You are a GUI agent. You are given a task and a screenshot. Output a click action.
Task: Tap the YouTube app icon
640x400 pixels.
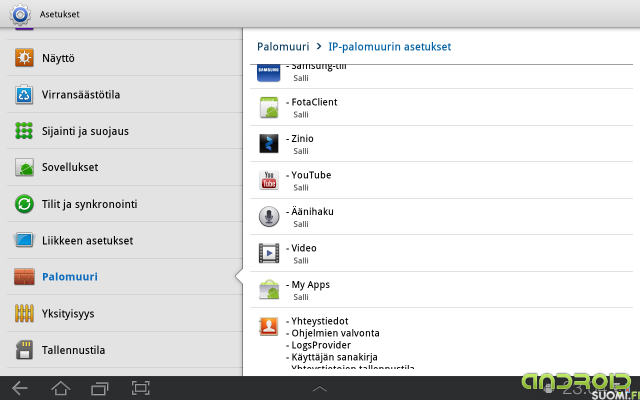(x=269, y=180)
